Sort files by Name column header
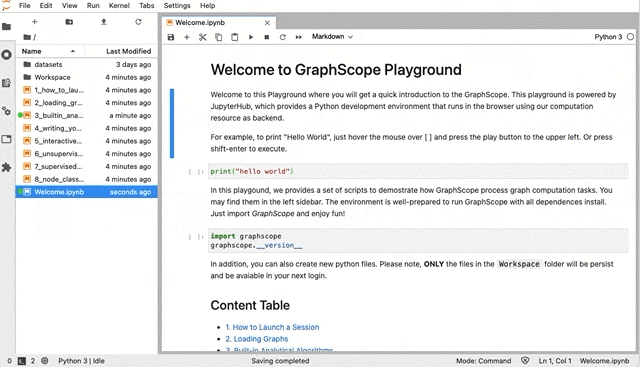The height and width of the screenshot is (367, 640). click(x=49, y=51)
